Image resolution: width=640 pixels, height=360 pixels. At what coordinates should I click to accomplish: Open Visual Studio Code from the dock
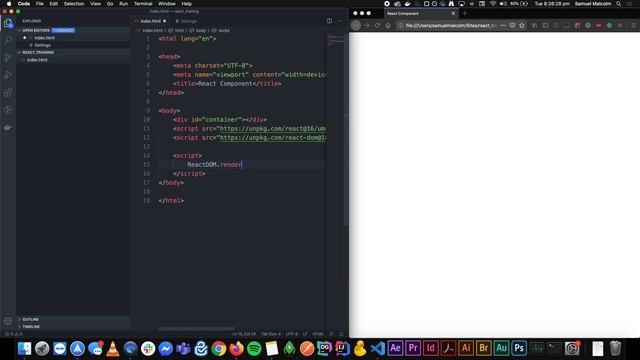(x=378, y=348)
